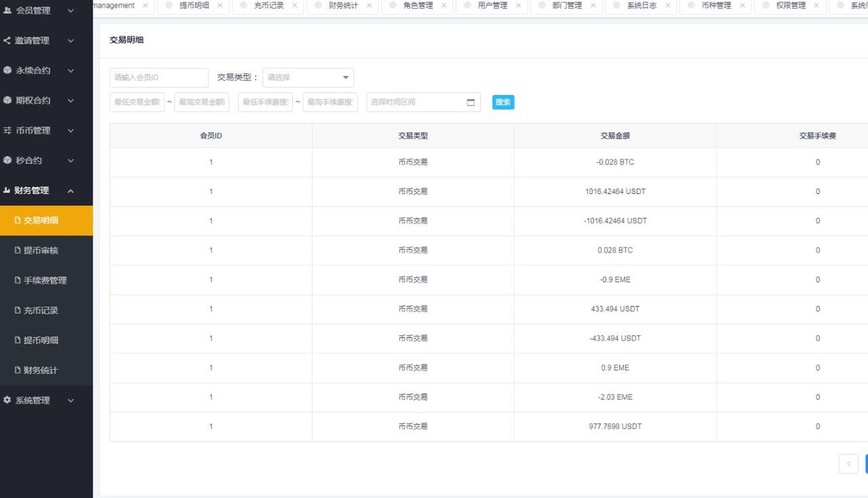Close the 币种管理 tab with its X
This screenshot has height=498, width=868.
pyautogui.click(x=741, y=5)
